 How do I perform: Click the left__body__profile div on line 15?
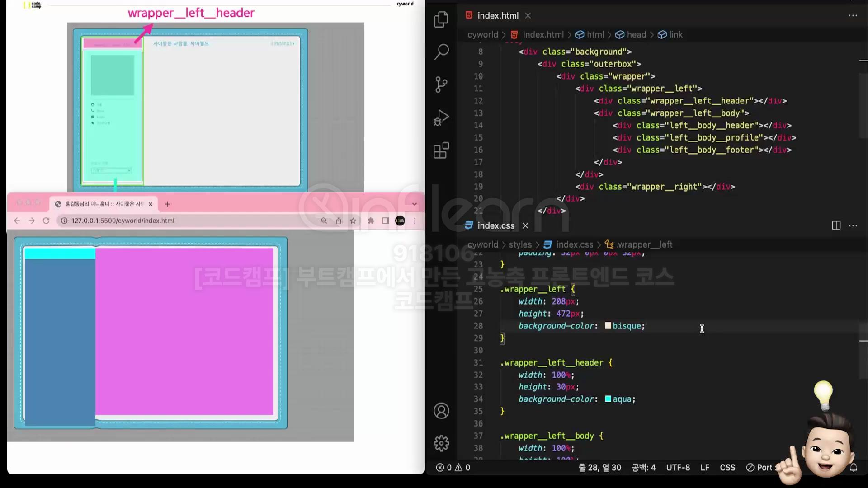click(704, 137)
